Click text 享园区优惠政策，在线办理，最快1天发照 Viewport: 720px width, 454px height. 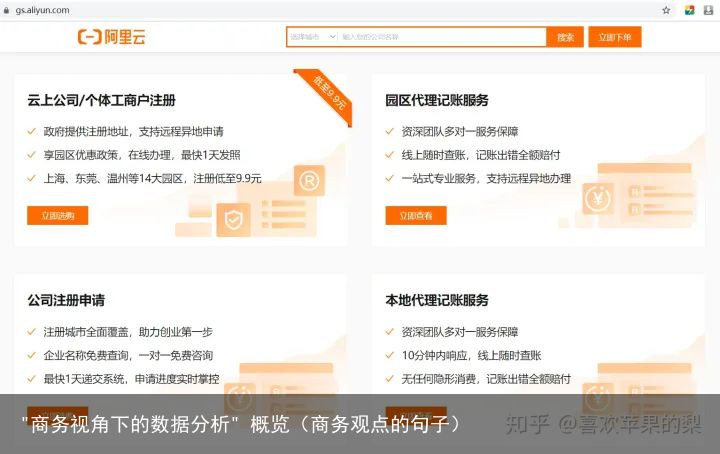coord(142,155)
